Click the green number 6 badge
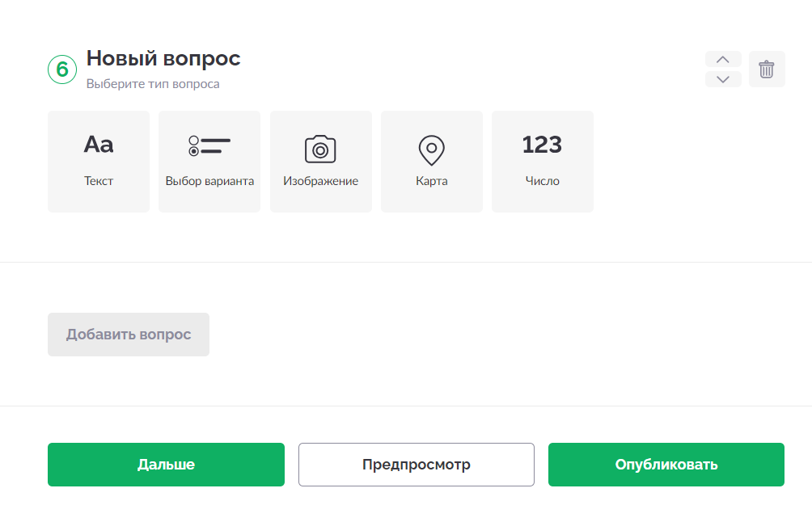Image resolution: width=812 pixels, height=522 pixels. (62, 69)
